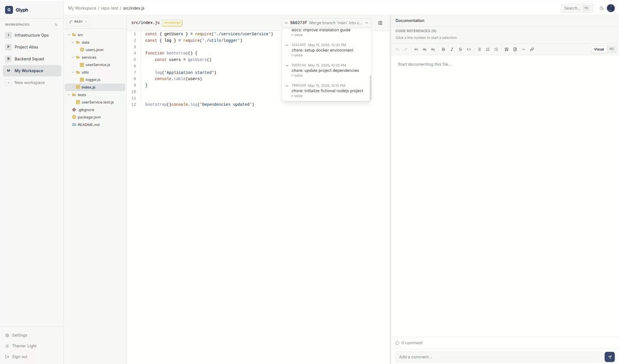This screenshot has width=619, height=364.
Task: Apply Heading 2 formatting
Action: point(424,50)
